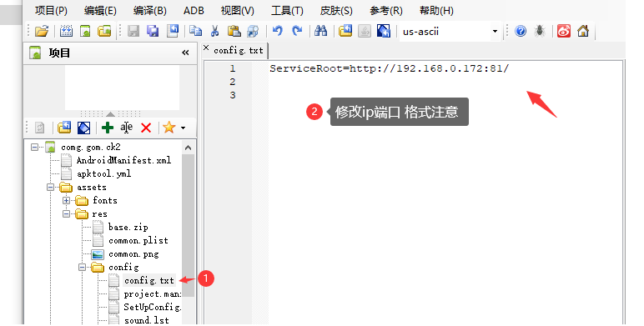
Task: Click the red X delete icon
Action: tap(146, 128)
